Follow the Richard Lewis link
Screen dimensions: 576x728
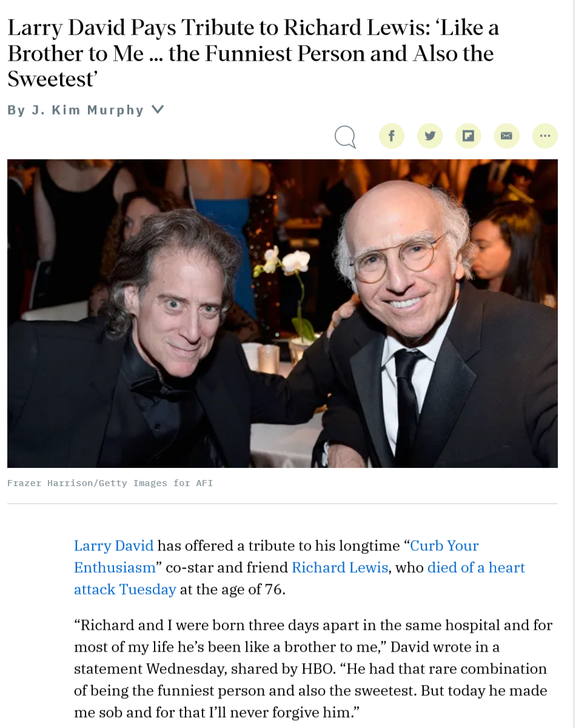point(340,567)
